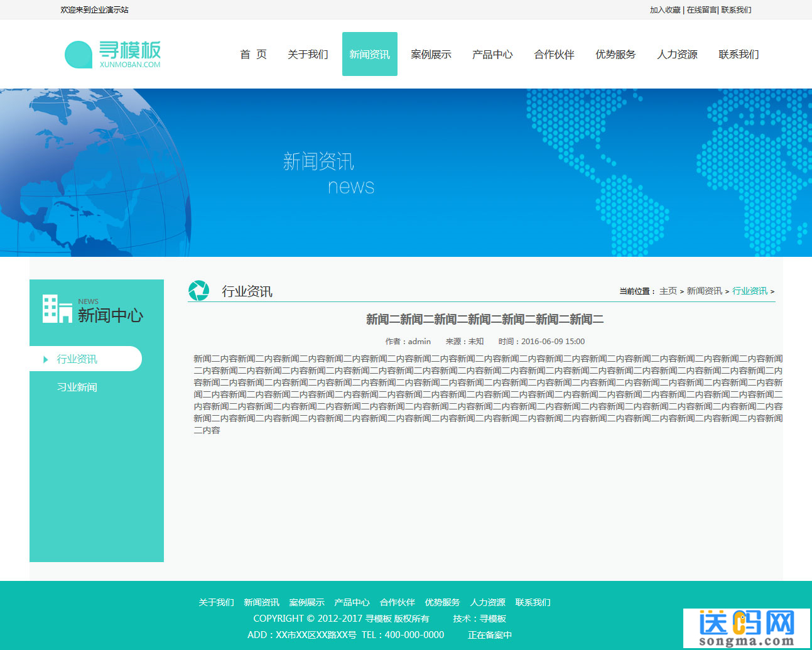Select 习业新闻 in the left sidebar
The image size is (812, 650).
coord(77,387)
